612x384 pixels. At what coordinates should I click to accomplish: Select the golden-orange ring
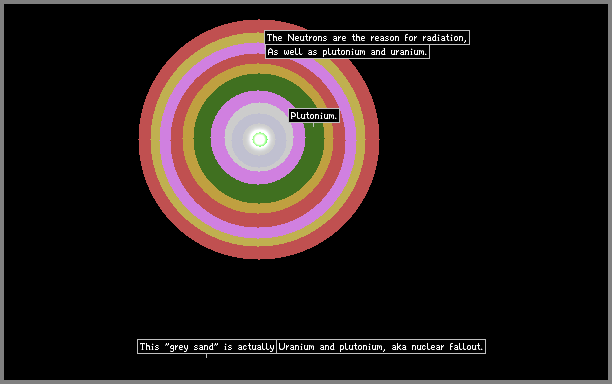pyautogui.click(x=189, y=139)
